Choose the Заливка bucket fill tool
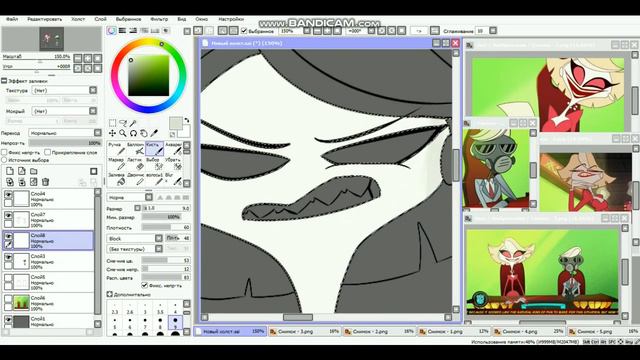The height and width of the screenshot is (360, 640). pos(116,179)
